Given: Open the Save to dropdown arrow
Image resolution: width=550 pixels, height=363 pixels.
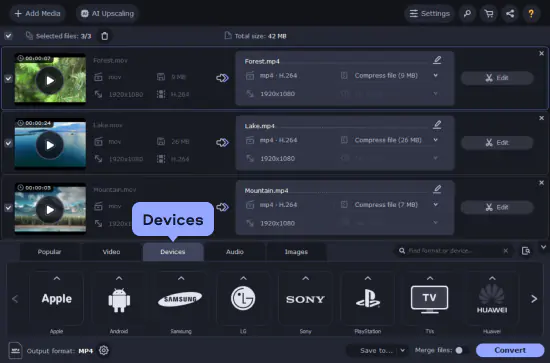Looking at the screenshot, I should (403, 350).
